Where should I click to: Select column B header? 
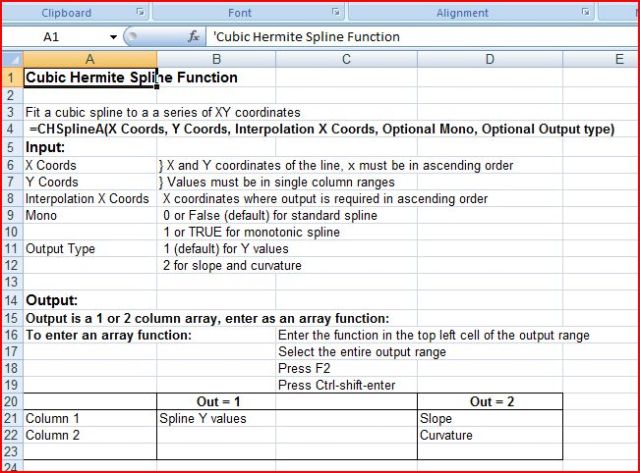click(x=216, y=60)
